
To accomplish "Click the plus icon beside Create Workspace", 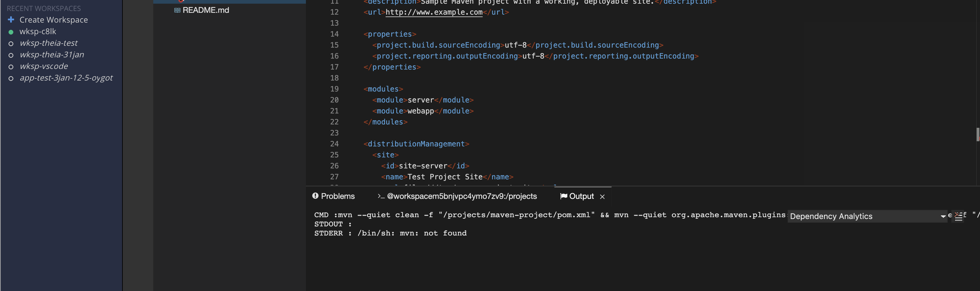I will coord(11,20).
